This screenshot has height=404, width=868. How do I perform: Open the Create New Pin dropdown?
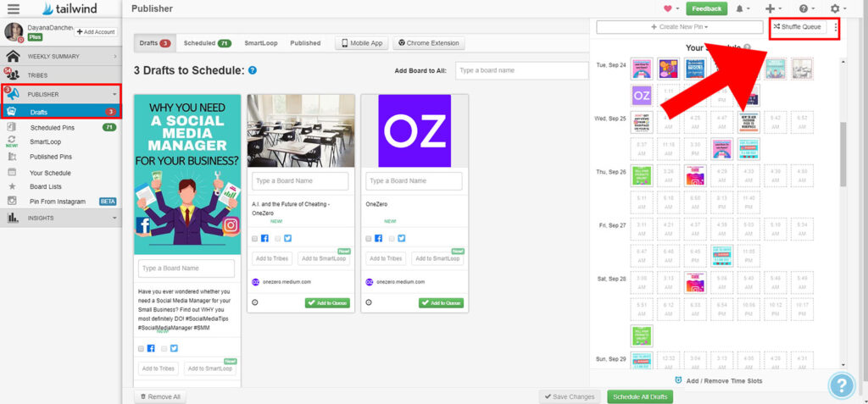[x=679, y=26]
